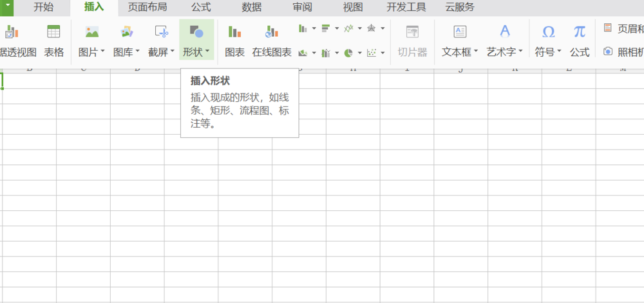Click the Shapes (形状) icon
This screenshot has width=644, height=303.
point(196,31)
